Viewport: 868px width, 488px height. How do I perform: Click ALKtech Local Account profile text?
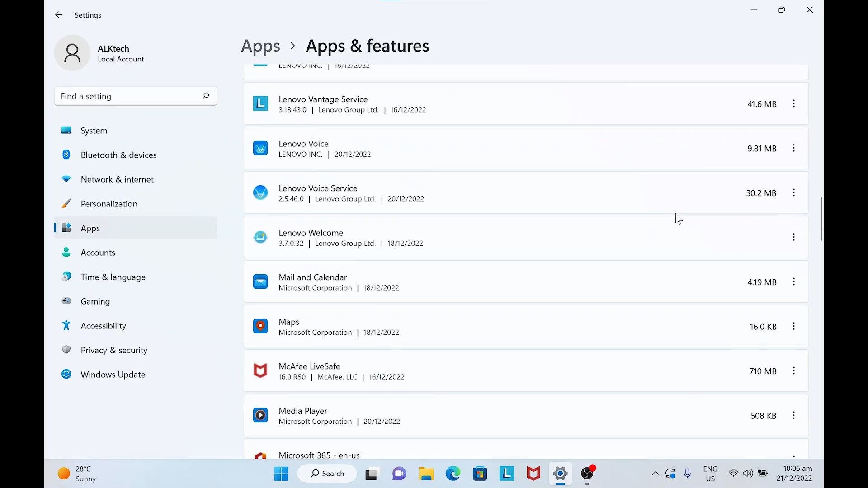pyautogui.click(x=121, y=53)
